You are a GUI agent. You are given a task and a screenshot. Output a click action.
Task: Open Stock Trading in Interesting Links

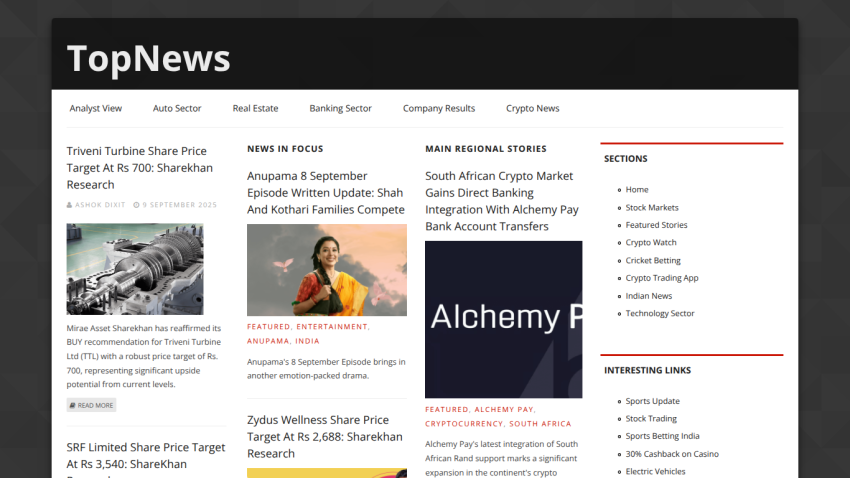tap(651, 418)
